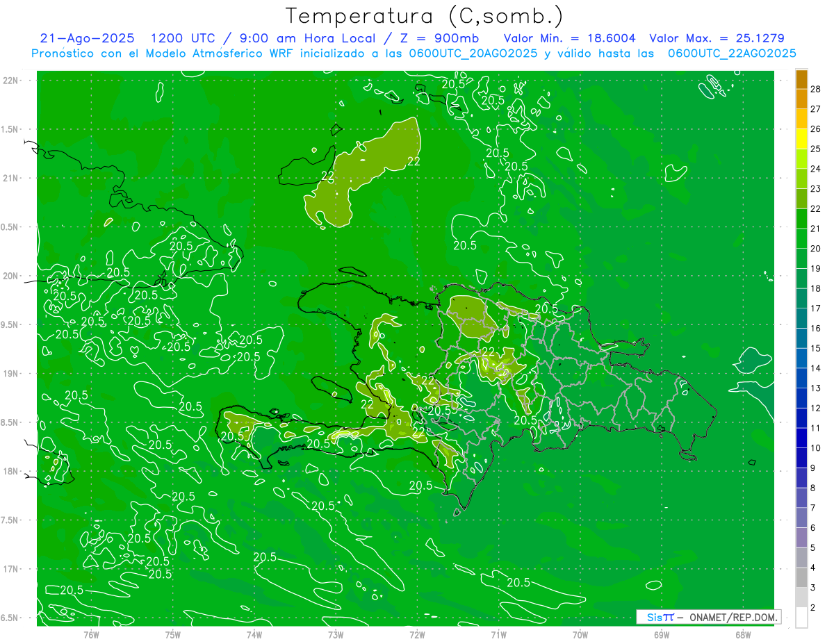The width and height of the screenshot is (834, 644).
Task: Click the '76W' longitude axis label
Action: pyautogui.click(x=91, y=634)
